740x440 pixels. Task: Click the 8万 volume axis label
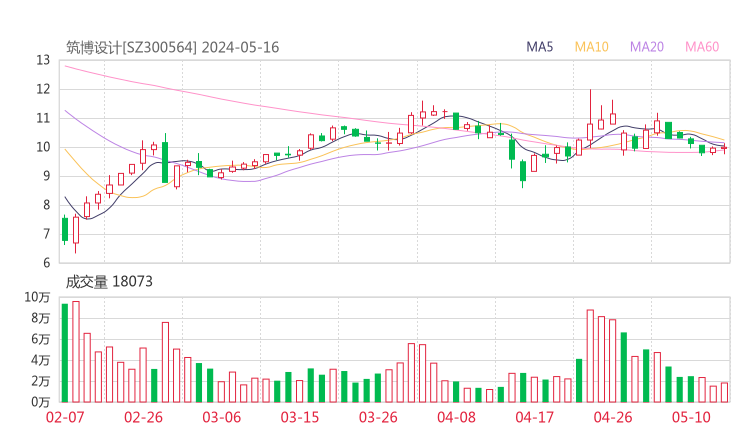tap(41, 318)
